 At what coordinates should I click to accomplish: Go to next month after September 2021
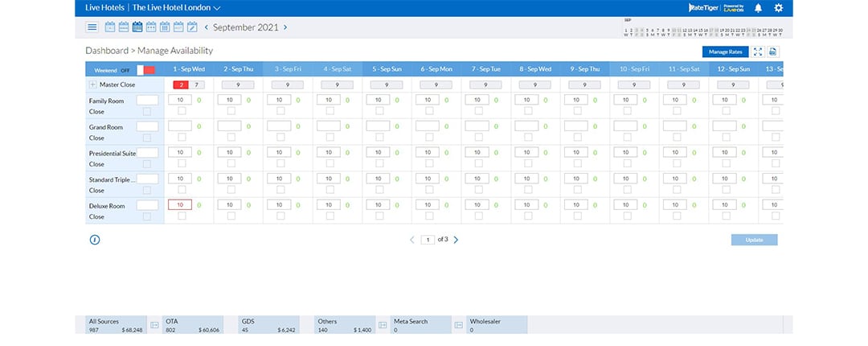pos(285,27)
